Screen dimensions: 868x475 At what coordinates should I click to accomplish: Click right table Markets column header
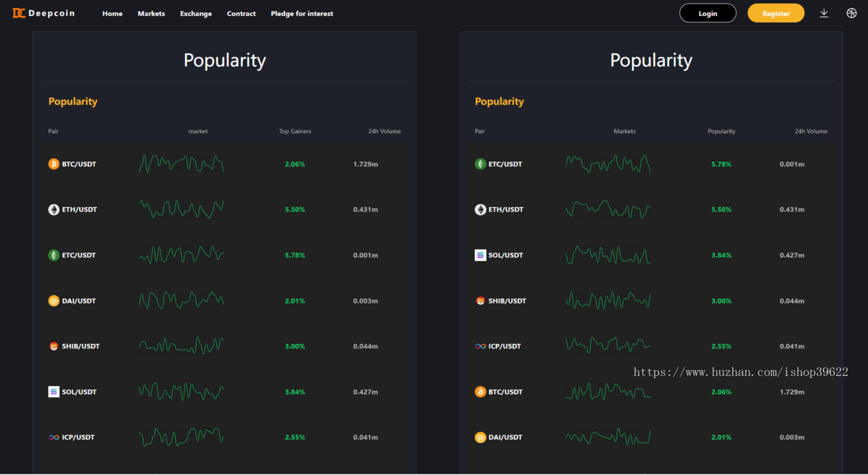tap(625, 132)
